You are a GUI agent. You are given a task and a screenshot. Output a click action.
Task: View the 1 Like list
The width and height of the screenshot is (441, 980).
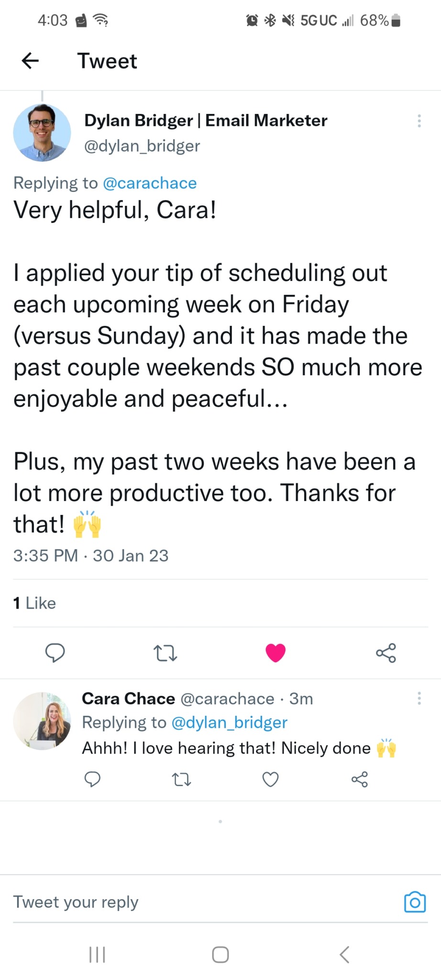click(x=34, y=603)
